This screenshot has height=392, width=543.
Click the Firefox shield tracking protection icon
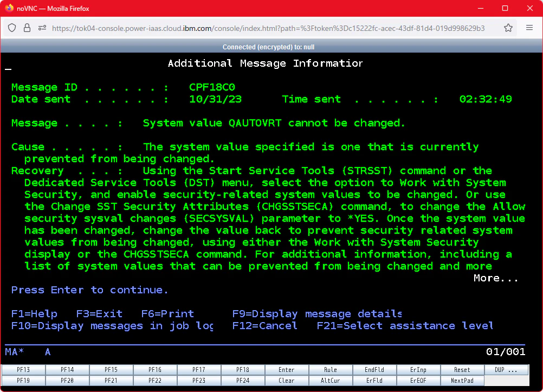(x=12, y=28)
